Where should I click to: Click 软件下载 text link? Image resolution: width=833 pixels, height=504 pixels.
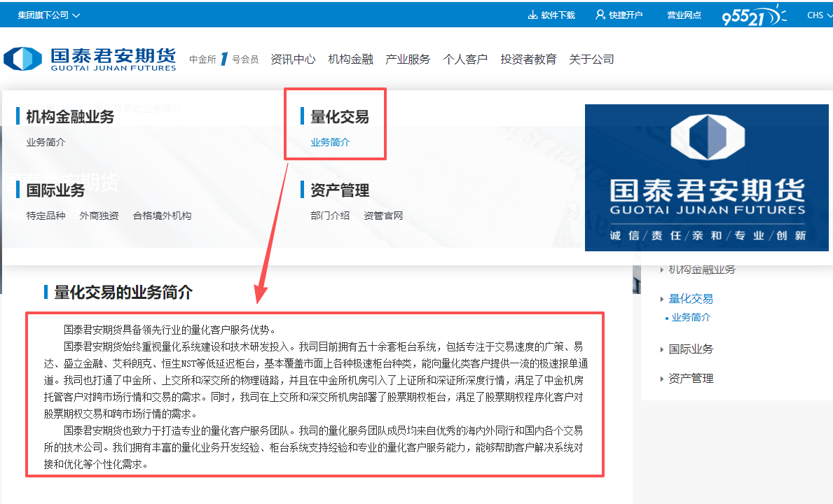point(558,15)
